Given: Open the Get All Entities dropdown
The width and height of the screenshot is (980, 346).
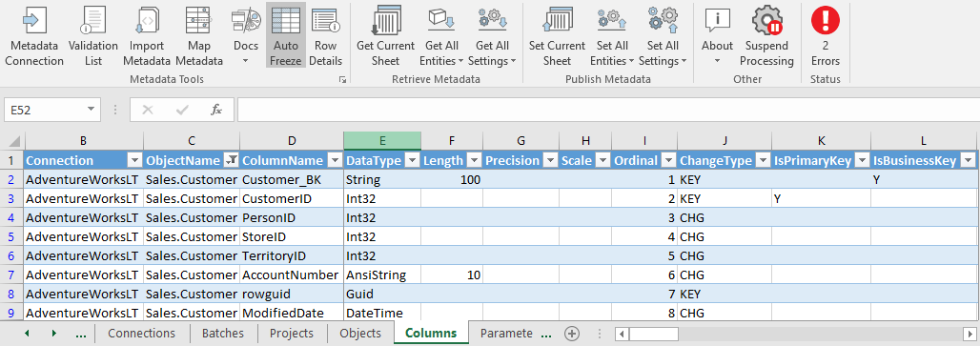Looking at the screenshot, I should (441, 35).
